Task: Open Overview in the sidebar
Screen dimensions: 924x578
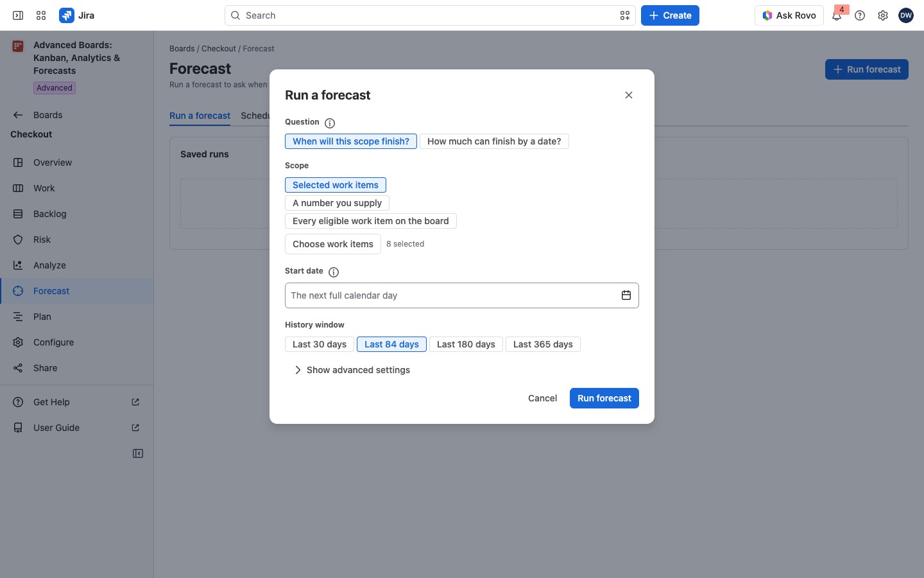Action: coord(77,162)
